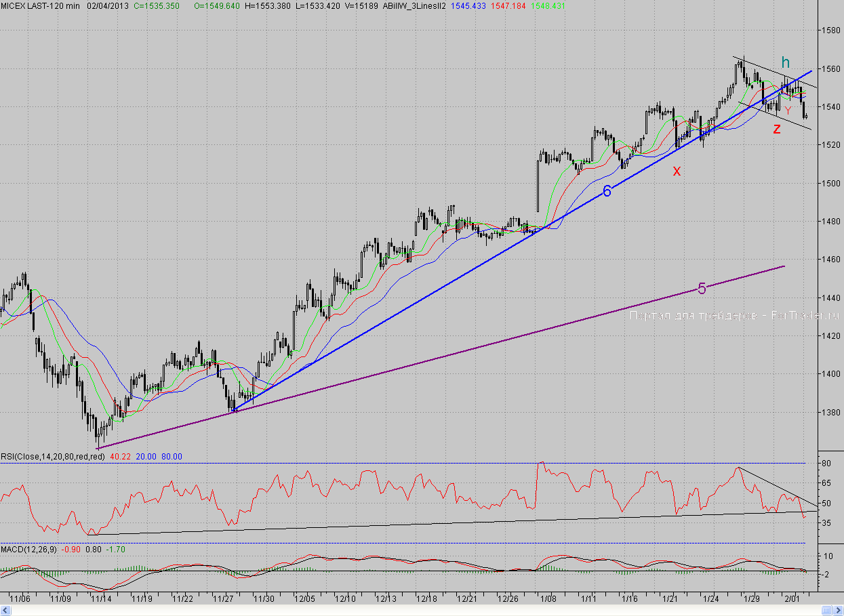The height and width of the screenshot is (616, 844).
Task: Select the ABillW_3LinesII2 indicator label
Action: (414, 5)
